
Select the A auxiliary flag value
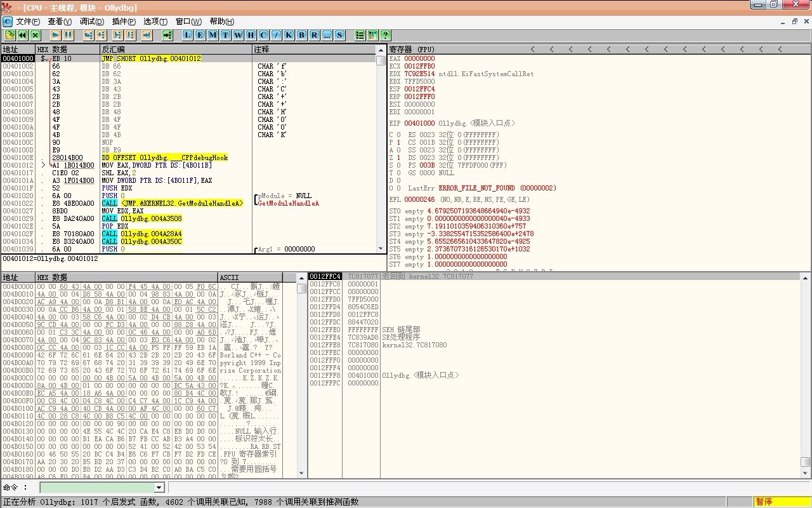tap(398, 150)
